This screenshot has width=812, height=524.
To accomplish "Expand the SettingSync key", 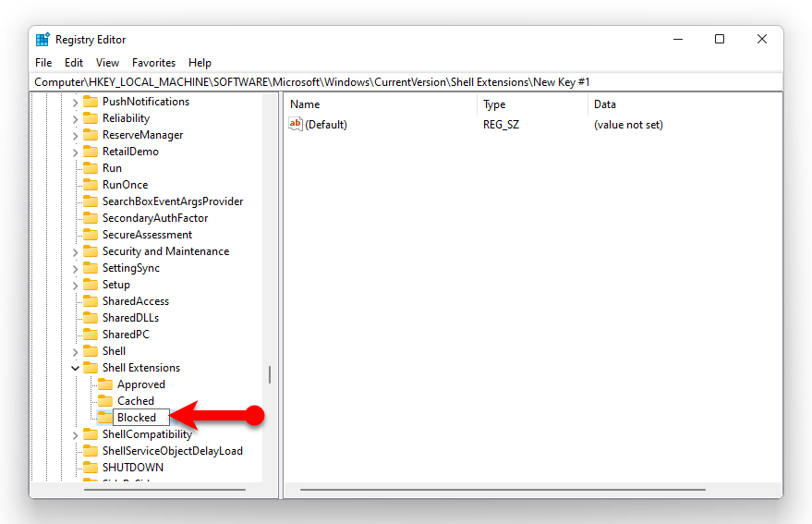I will pyautogui.click(x=75, y=269).
